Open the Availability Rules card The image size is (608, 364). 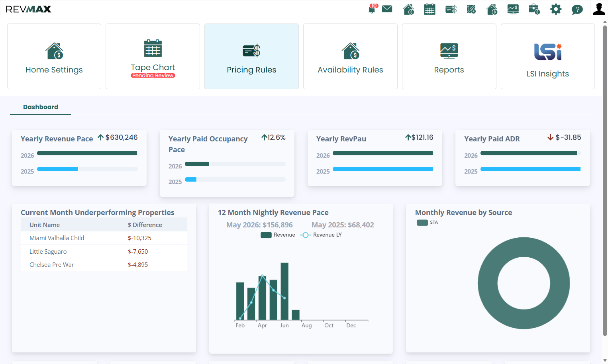(350, 56)
